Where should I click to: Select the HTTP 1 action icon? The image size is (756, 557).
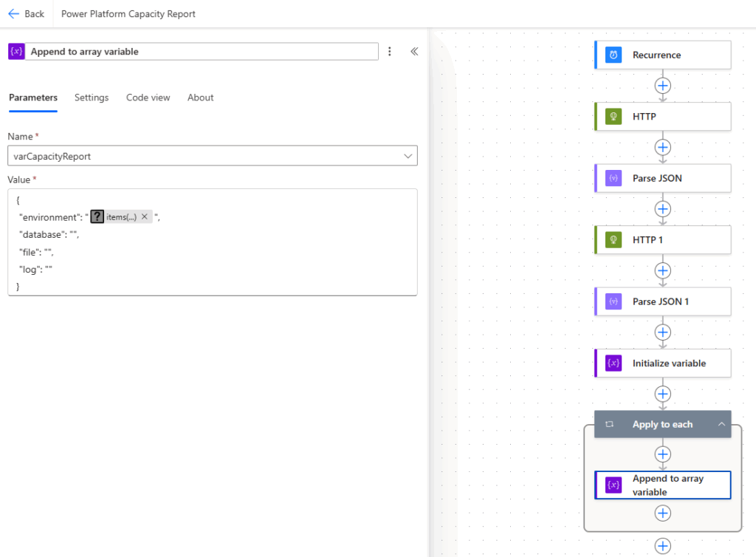(x=613, y=240)
